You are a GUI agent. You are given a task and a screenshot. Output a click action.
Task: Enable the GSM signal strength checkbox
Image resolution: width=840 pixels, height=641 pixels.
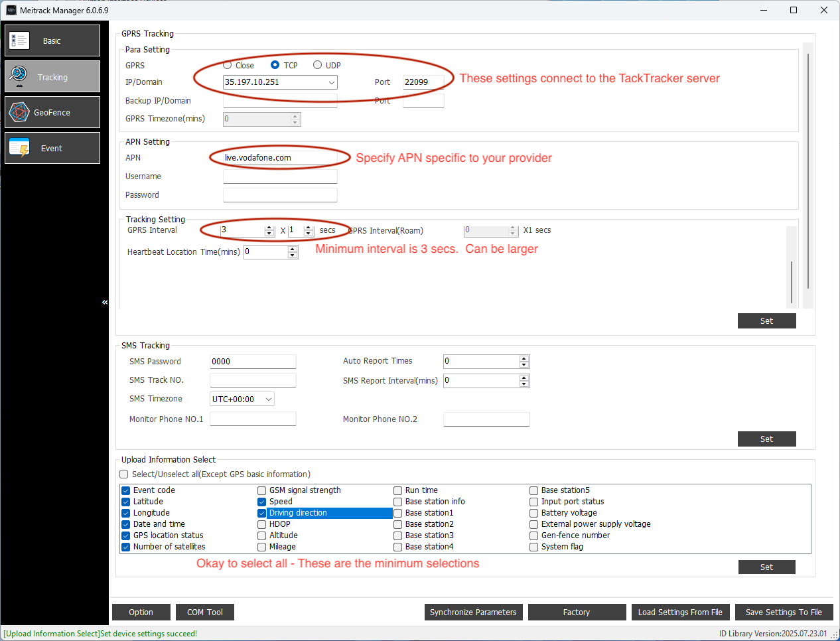click(x=262, y=491)
